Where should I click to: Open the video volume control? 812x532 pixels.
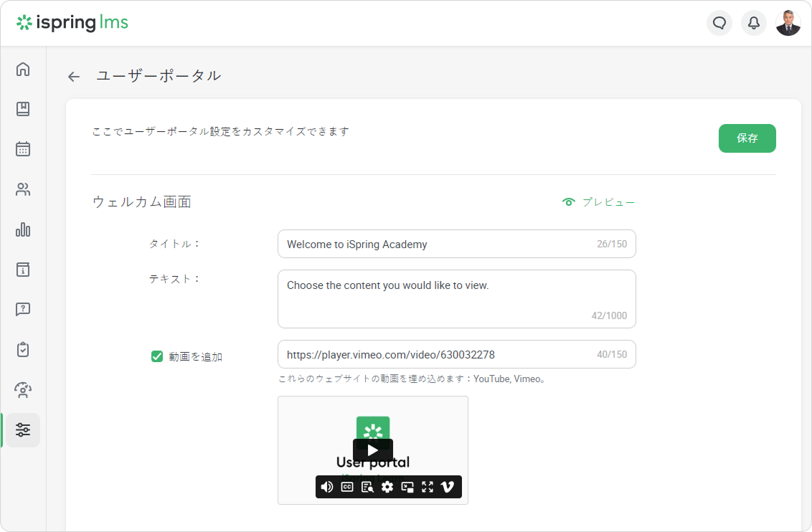coord(327,487)
